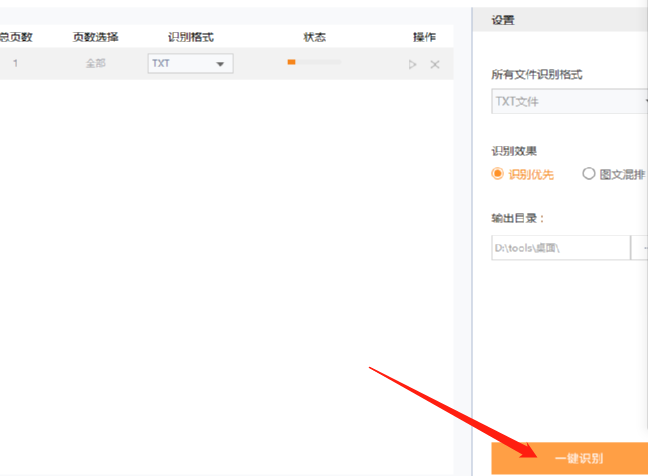Click the 一键识别 button

click(569, 458)
